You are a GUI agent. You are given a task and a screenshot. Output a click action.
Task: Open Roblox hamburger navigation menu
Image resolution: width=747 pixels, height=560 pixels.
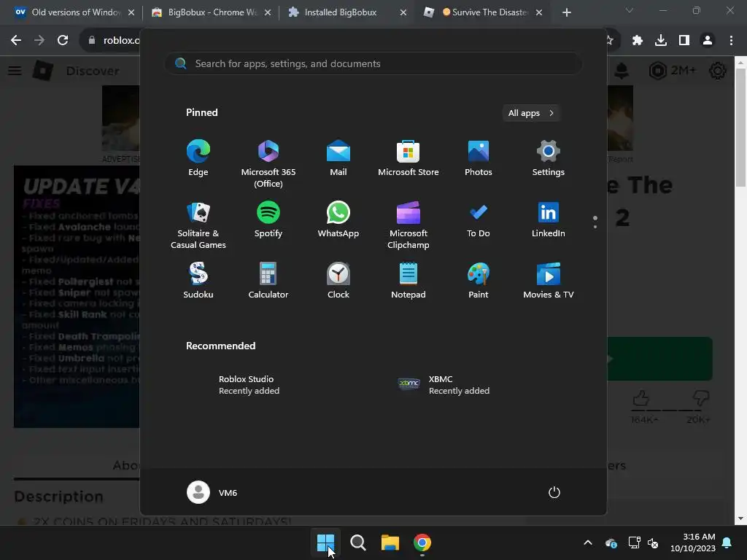coord(15,71)
